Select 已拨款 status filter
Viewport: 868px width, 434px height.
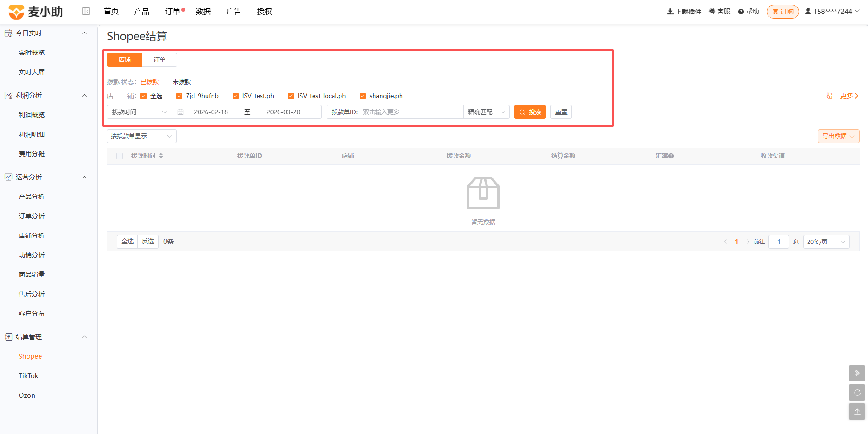150,82
